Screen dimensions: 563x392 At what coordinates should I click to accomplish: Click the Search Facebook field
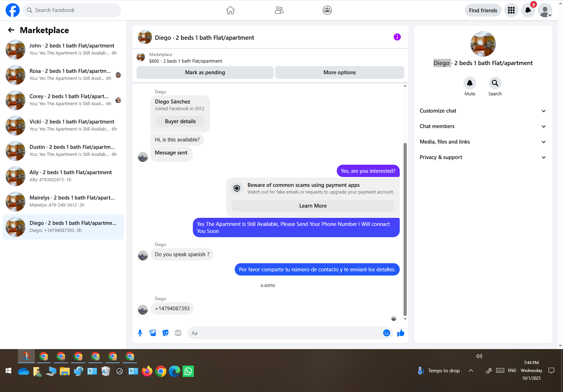[x=72, y=10]
